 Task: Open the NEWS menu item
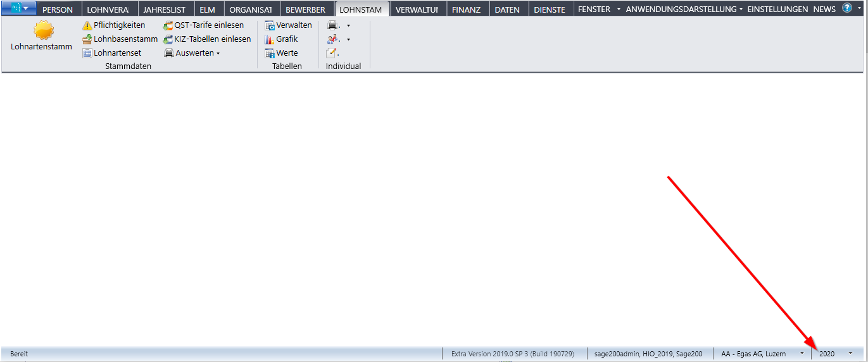coord(824,9)
